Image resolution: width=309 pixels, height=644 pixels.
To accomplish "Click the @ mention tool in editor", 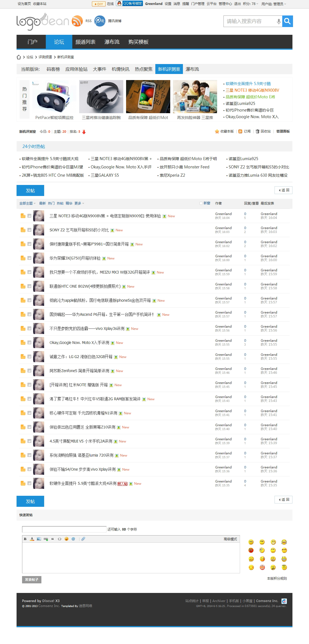I will tap(73, 539).
